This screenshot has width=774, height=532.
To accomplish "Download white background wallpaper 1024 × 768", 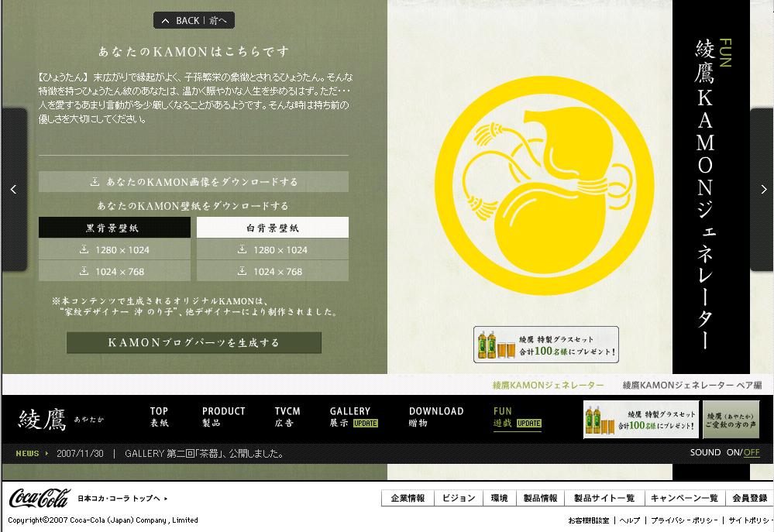I will [273, 271].
